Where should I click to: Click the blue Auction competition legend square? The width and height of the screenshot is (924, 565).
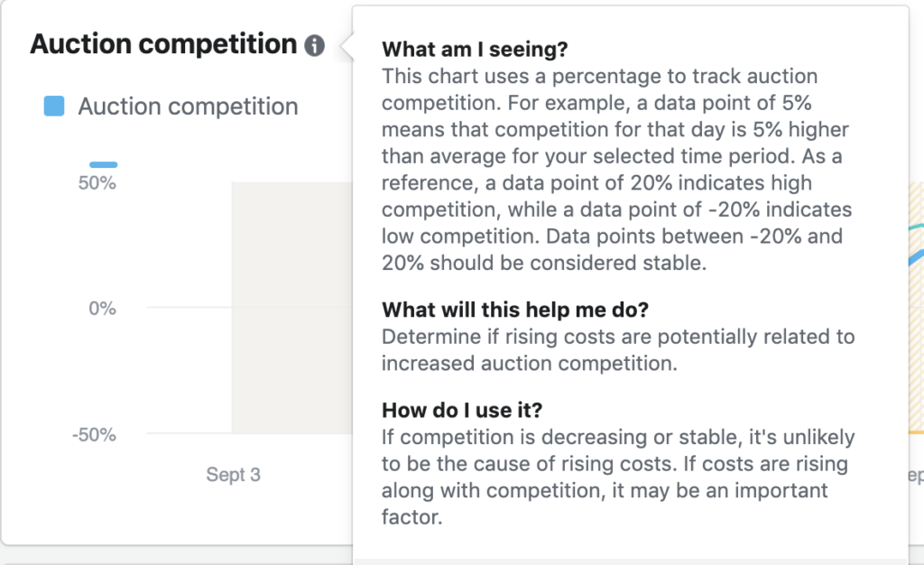point(54,107)
